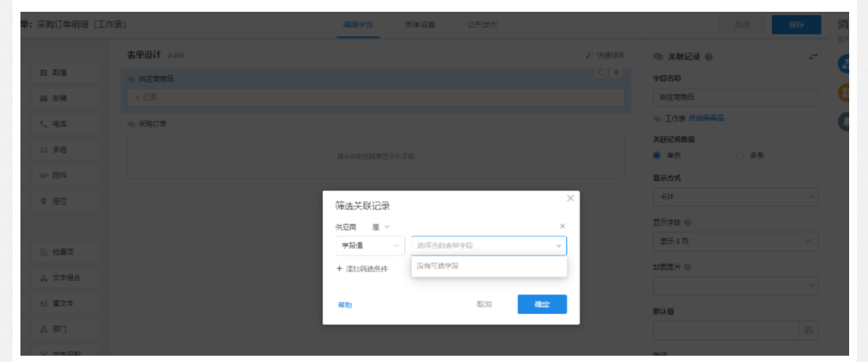This screenshot has height=362, width=868.
Task: Switch to the 表单设置 tab
Action: pos(420,25)
